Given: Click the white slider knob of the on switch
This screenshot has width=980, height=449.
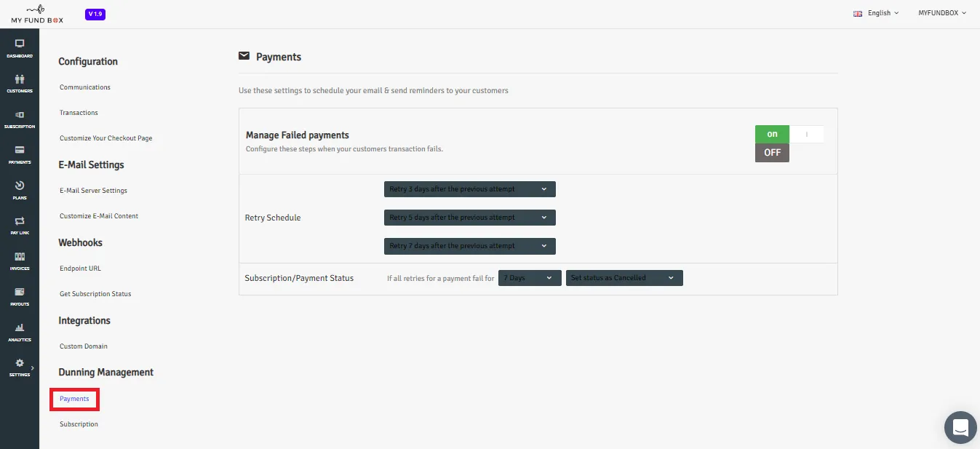Looking at the screenshot, I should [807, 134].
